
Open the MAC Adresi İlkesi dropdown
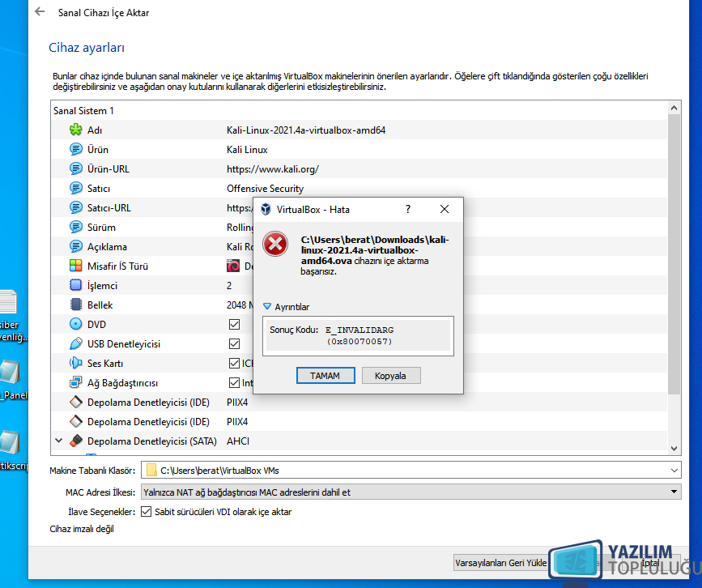coord(674,492)
